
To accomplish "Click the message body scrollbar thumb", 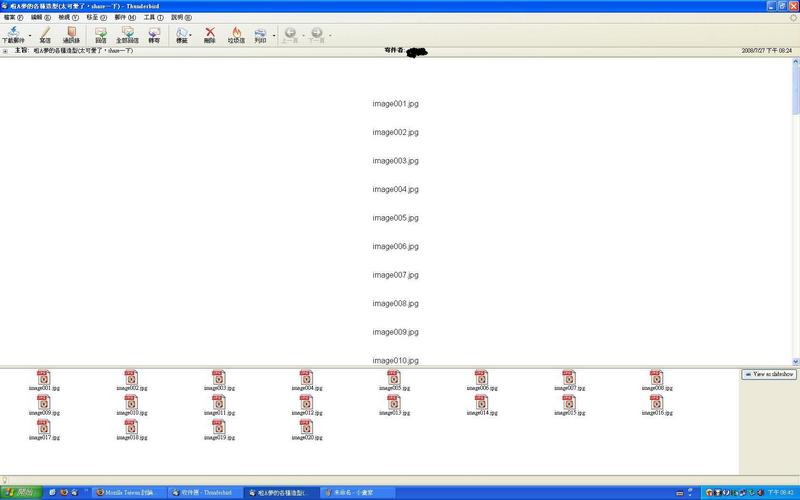I will coord(795,90).
